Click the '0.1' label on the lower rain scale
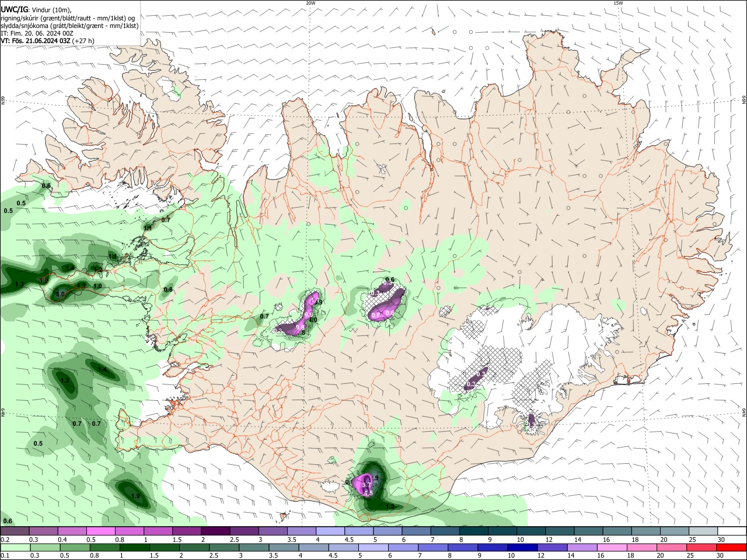This screenshot has height=560, width=747. (x=4, y=556)
